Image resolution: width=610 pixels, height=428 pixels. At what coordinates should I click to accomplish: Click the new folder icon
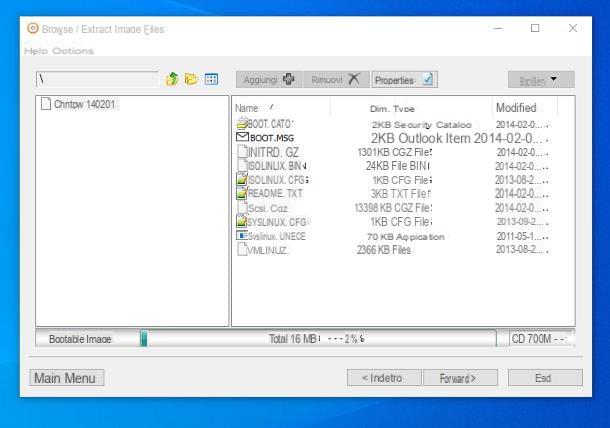(191, 79)
